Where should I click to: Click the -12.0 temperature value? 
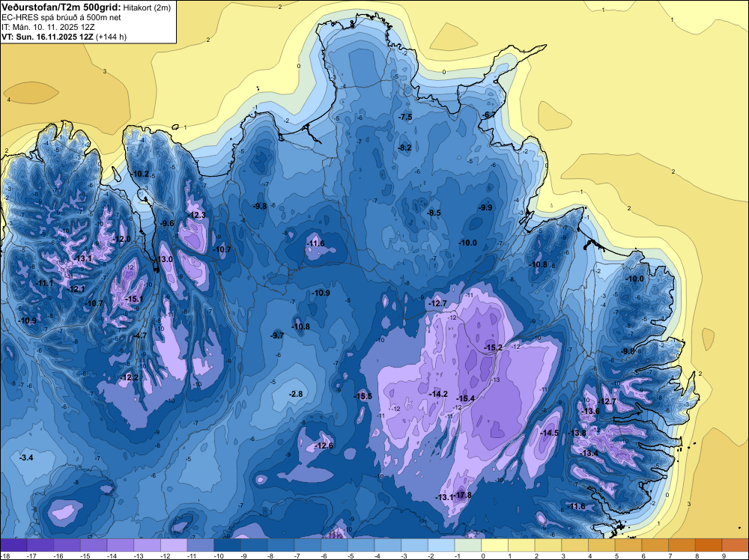tap(122, 239)
